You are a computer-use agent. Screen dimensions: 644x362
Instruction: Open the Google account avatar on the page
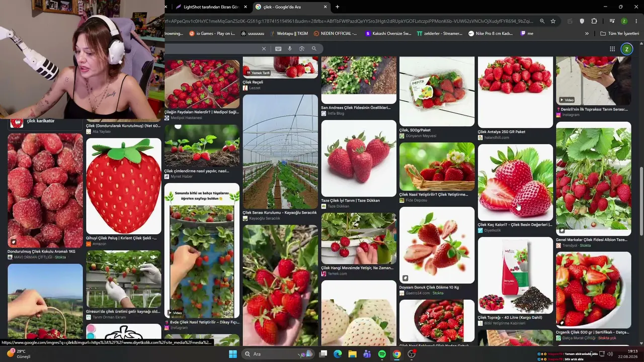pyautogui.click(x=626, y=49)
